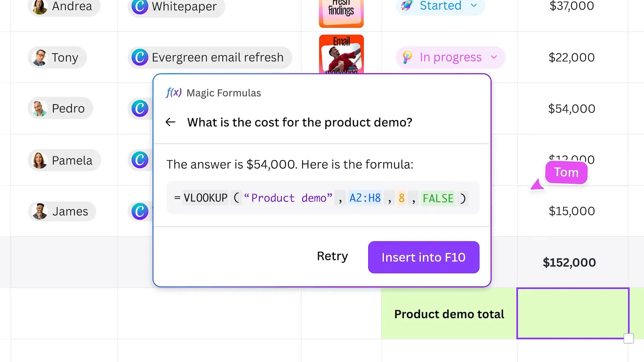Click the lightbulb icon on In progress

(x=407, y=57)
